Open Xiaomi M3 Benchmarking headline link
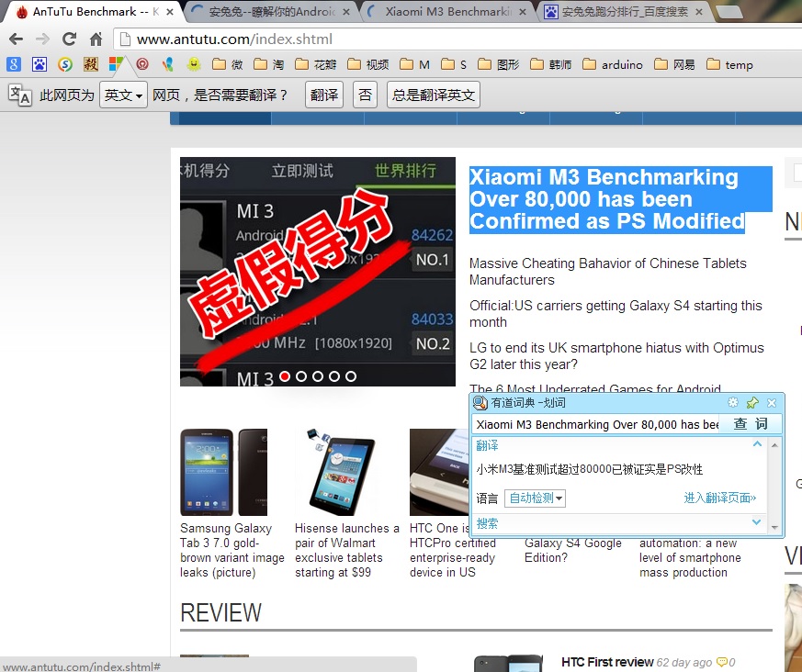 tap(607, 199)
